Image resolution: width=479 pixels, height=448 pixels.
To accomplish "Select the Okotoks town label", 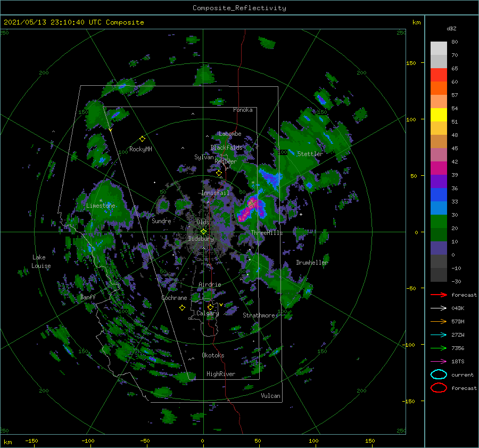I will tap(213, 355).
